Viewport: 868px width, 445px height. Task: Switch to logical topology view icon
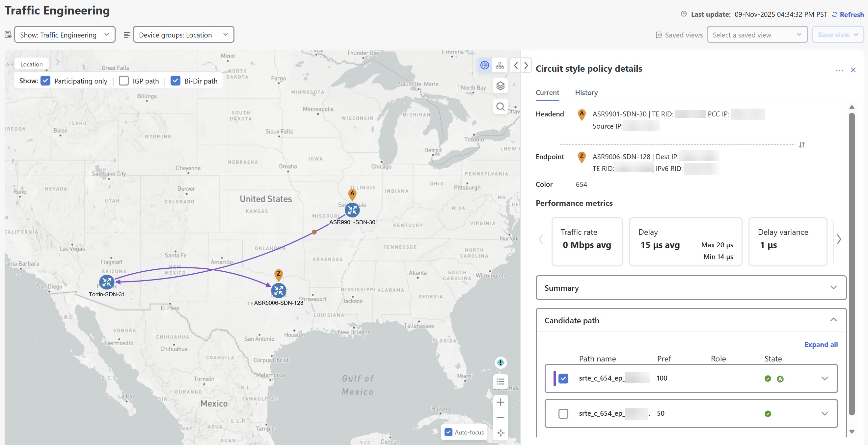pos(500,65)
